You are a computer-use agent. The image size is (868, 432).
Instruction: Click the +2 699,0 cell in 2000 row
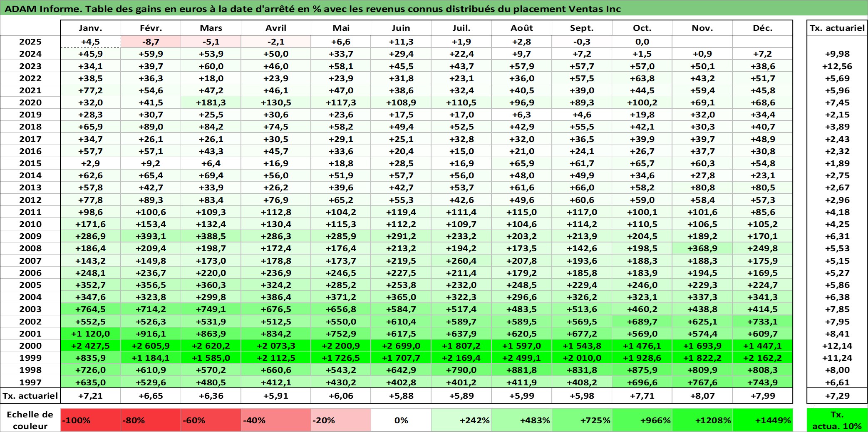coord(401,346)
